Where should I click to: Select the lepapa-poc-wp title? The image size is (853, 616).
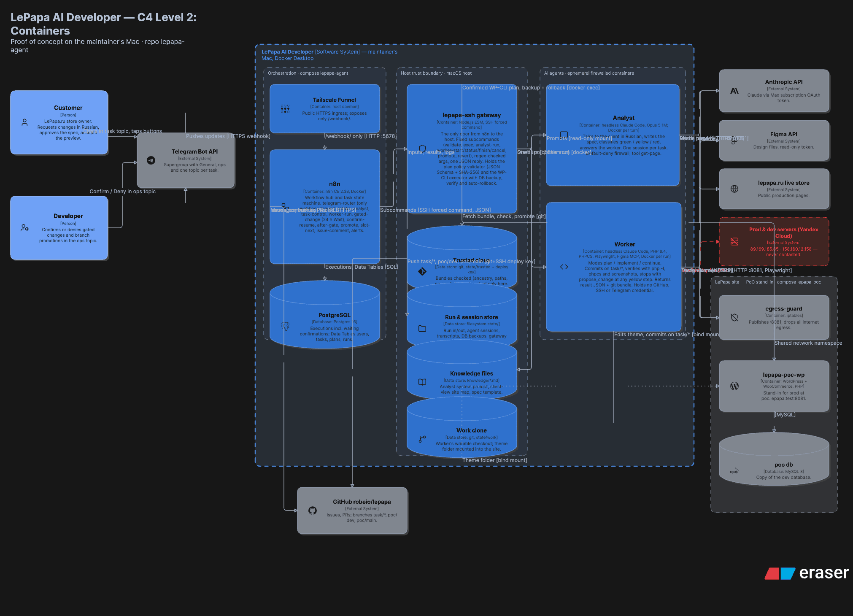pyautogui.click(x=783, y=375)
